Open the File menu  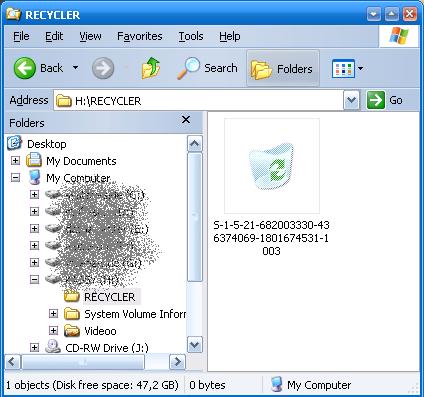(21, 36)
